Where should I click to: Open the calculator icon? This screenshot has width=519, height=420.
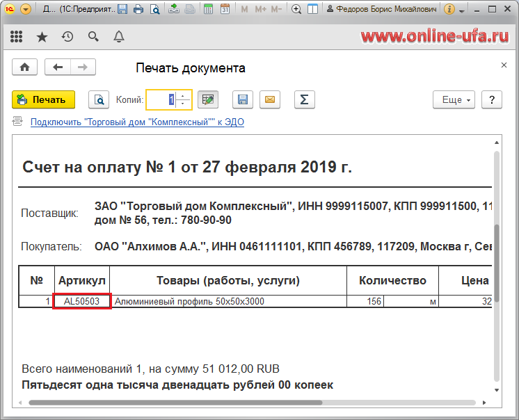tap(208, 9)
